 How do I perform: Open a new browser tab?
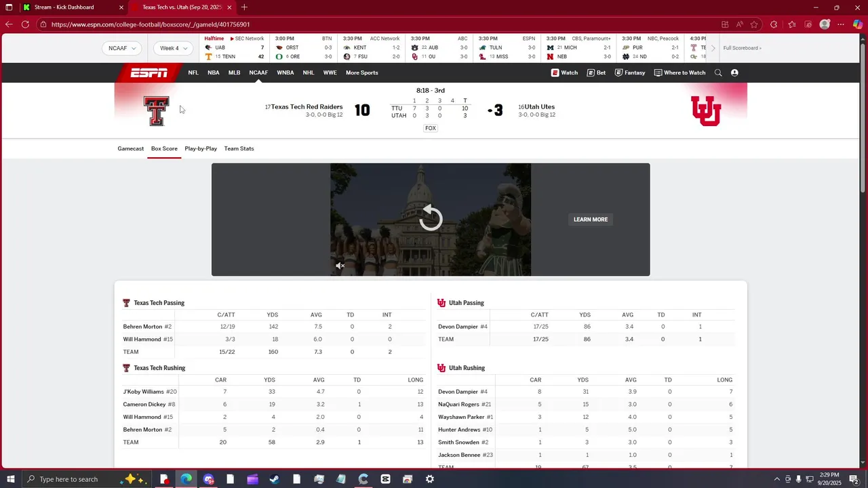[244, 7]
